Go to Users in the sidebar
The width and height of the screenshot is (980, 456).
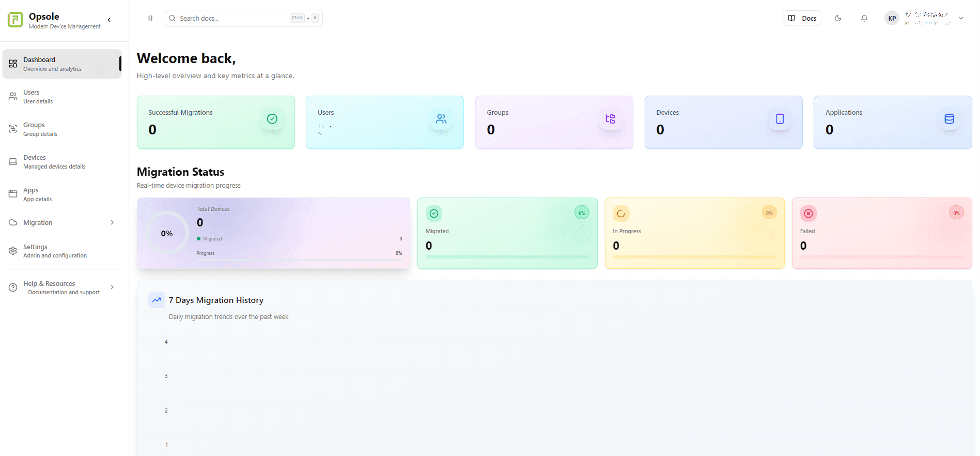[62, 97]
